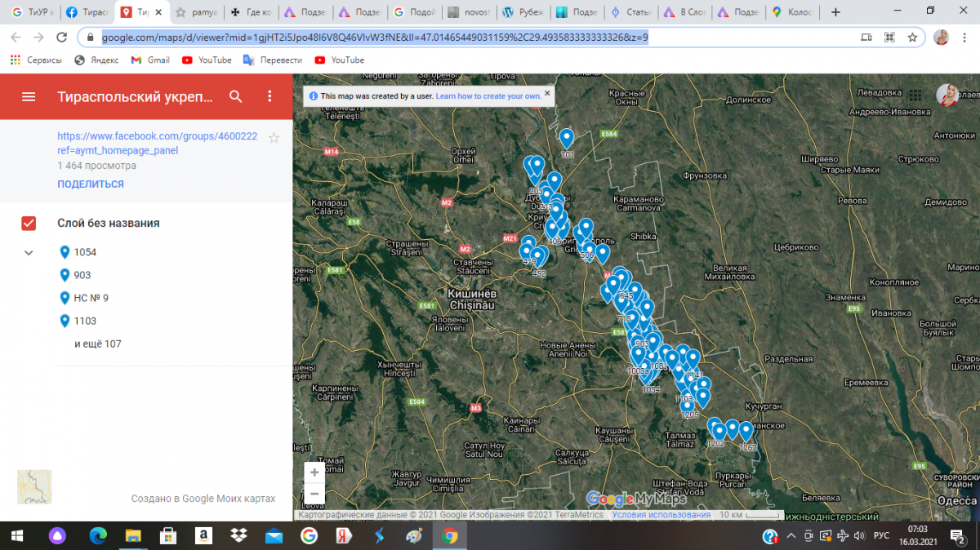
Task: Collapse the layer list with chevron
Action: [29, 253]
